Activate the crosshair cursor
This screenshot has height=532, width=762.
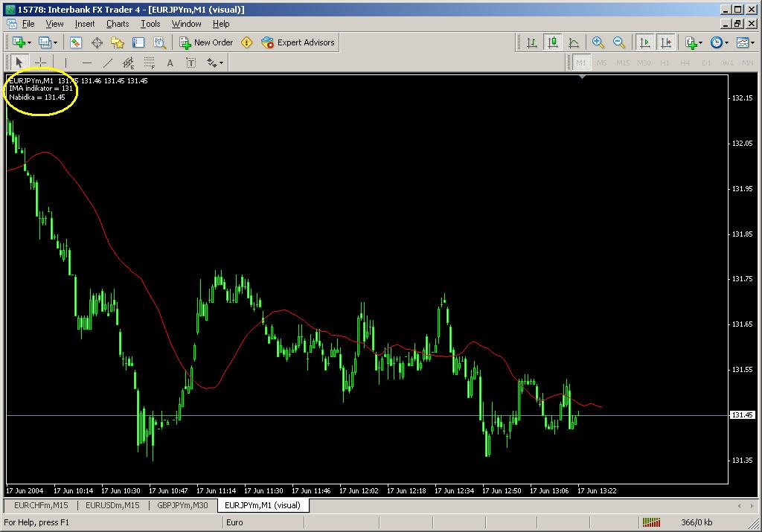[40, 63]
